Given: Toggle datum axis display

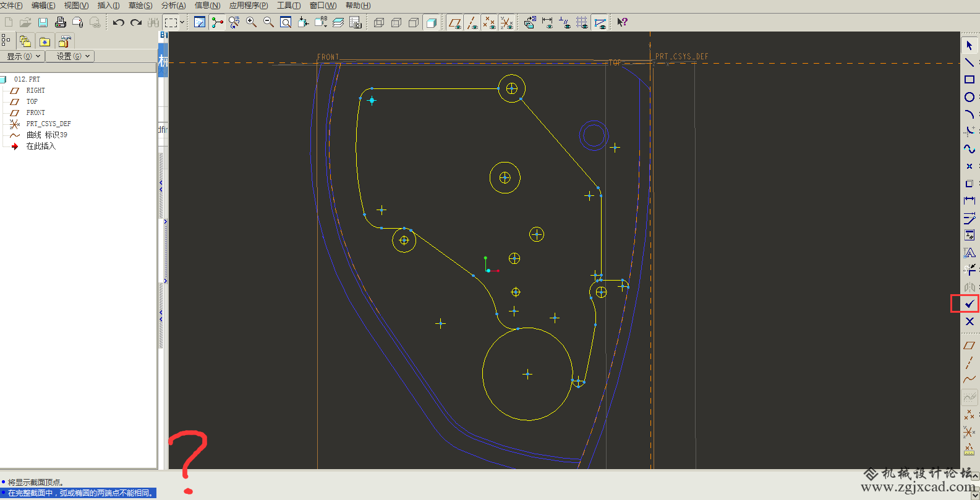Looking at the screenshot, I should [472, 22].
